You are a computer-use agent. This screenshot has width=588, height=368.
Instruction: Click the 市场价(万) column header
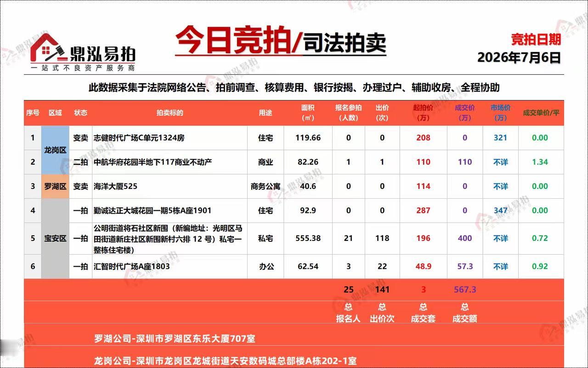pyautogui.click(x=500, y=113)
